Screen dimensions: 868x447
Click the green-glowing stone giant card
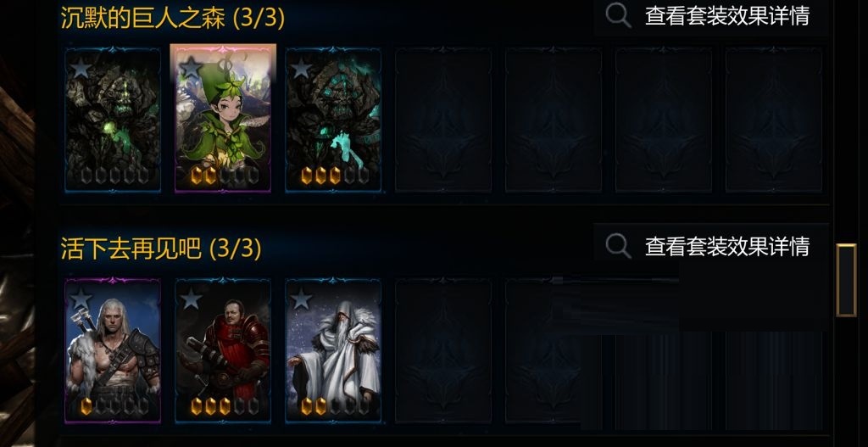[x=113, y=120]
